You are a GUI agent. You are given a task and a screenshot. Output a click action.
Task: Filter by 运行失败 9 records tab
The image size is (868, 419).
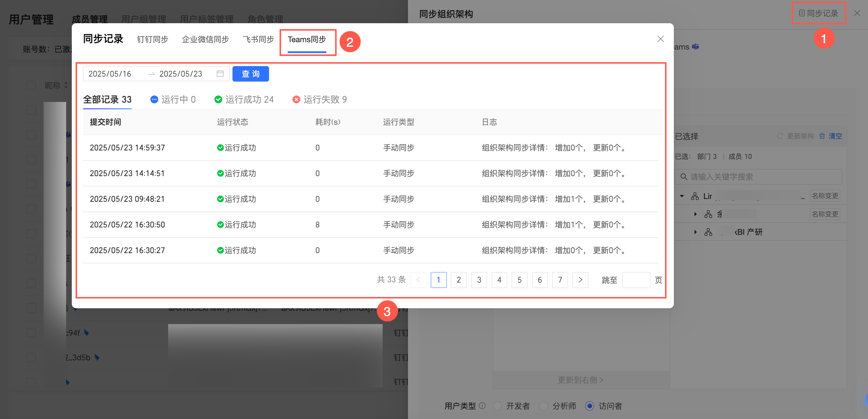[x=320, y=99]
